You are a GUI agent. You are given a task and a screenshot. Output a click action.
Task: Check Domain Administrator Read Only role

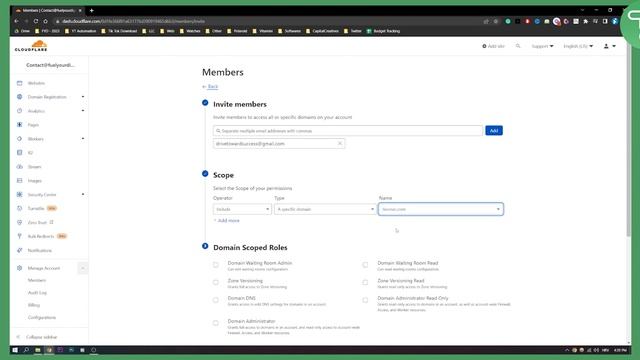click(365, 300)
